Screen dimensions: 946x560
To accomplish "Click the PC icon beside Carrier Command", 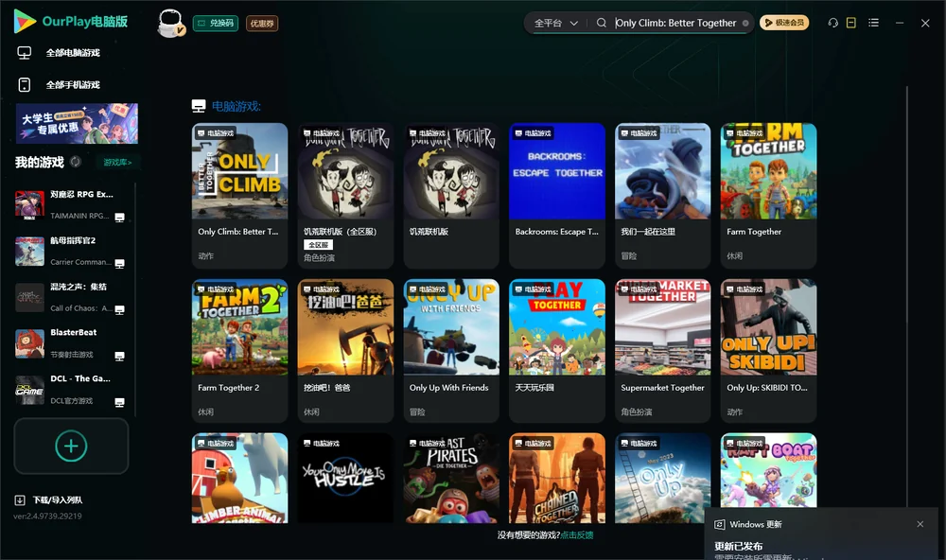I will coord(119,264).
